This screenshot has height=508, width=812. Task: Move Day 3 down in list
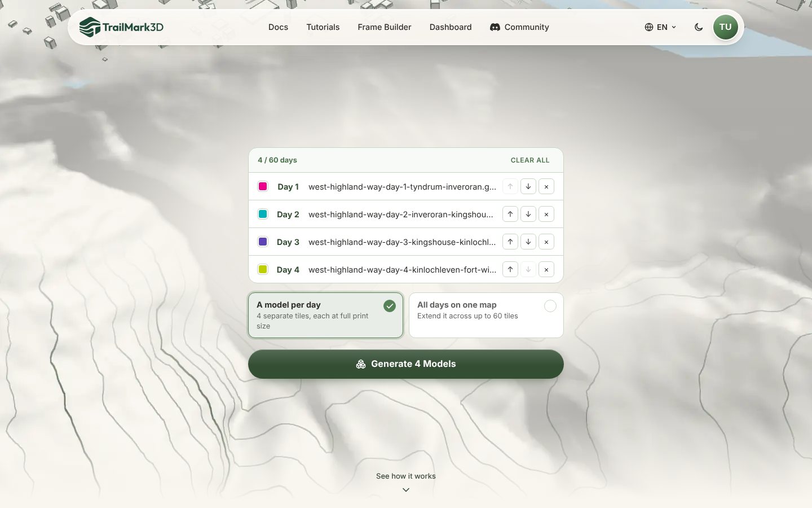point(528,242)
